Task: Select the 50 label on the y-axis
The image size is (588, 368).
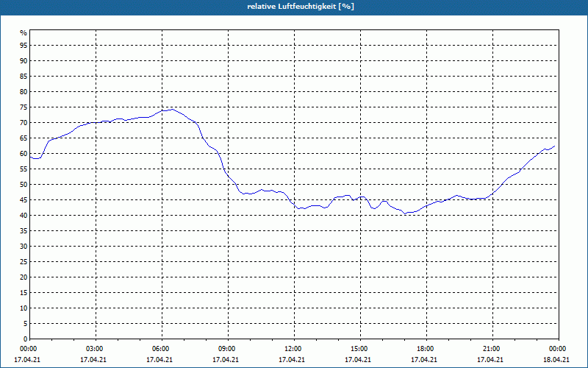Action: [24, 185]
